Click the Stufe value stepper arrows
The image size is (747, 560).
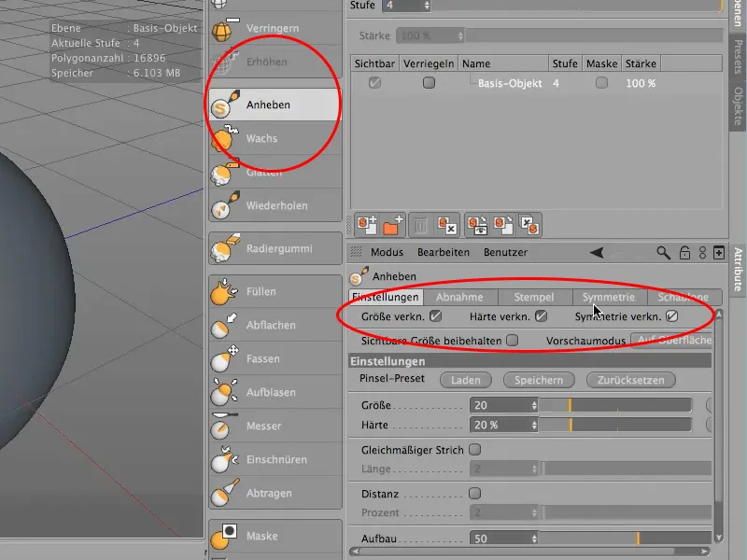427,6
